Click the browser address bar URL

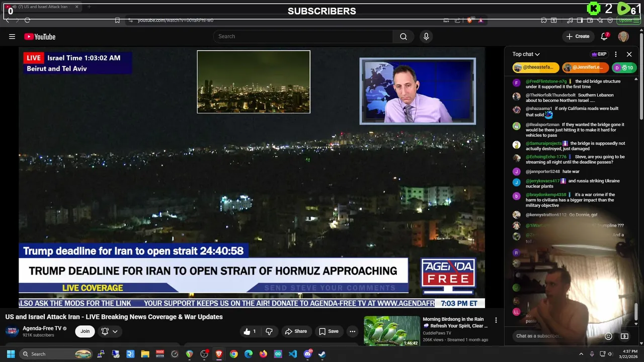176,20
